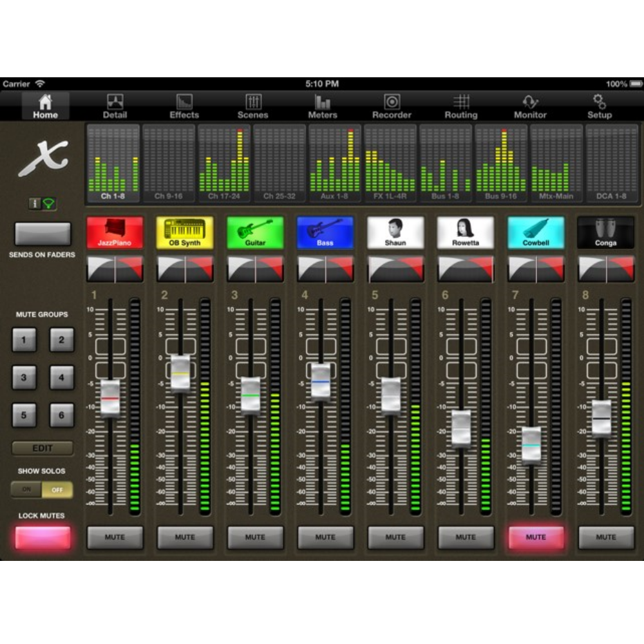Switch to the Meters tab
The image size is (644, 644).
(323, 106)
